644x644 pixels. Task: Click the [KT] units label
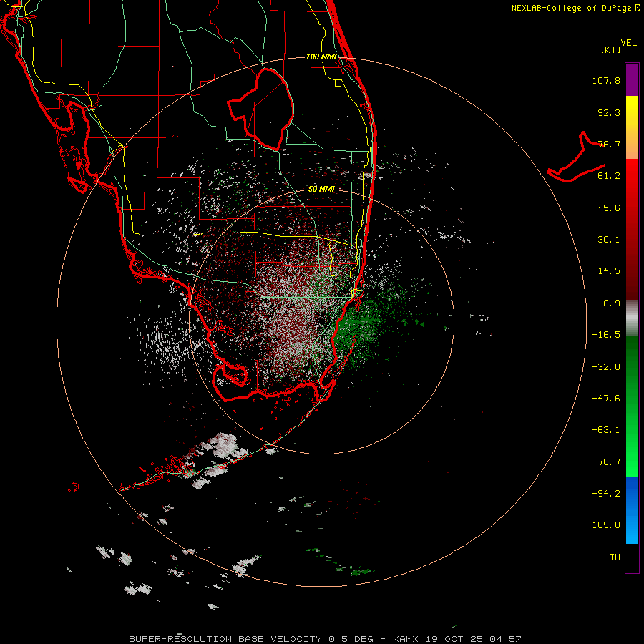tap(610, 49)
